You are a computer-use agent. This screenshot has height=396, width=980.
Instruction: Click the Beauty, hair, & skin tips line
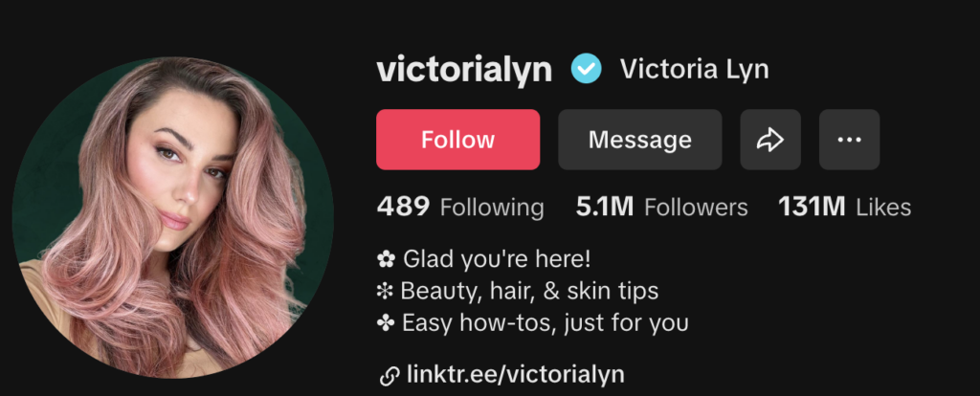[518, 291]
